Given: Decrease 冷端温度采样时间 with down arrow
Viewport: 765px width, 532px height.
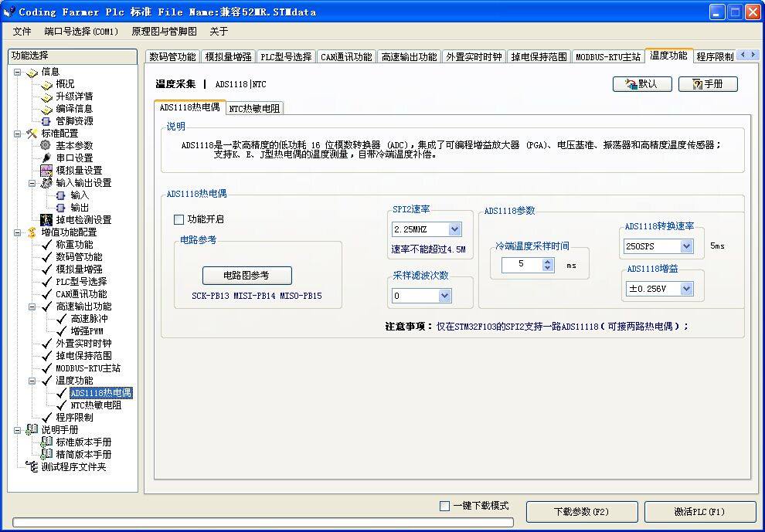Looking at the screenshot, I should [547, 269].
